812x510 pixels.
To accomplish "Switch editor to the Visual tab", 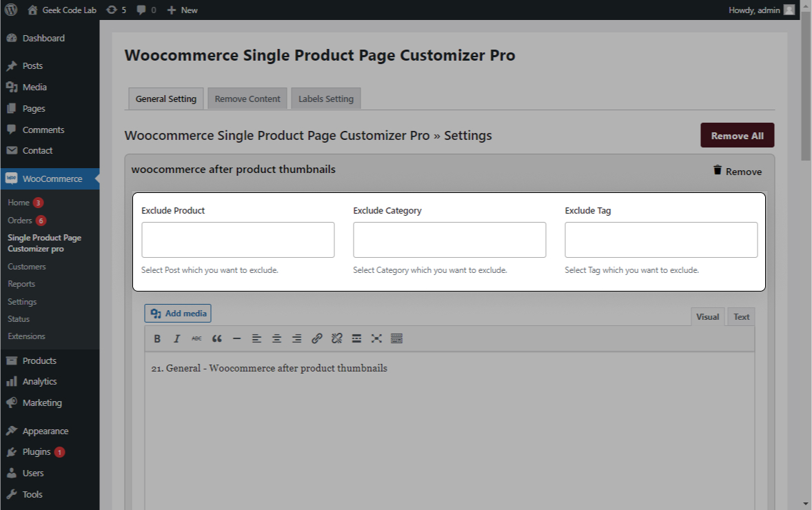I will pyautogui.click(x=707, y=317).
